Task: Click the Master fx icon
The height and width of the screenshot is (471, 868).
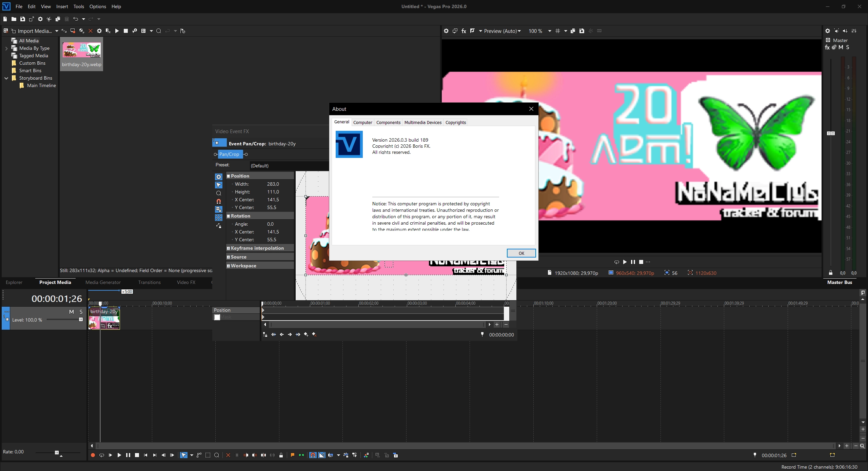Action: pyautogui.click(x=827, y=47)
